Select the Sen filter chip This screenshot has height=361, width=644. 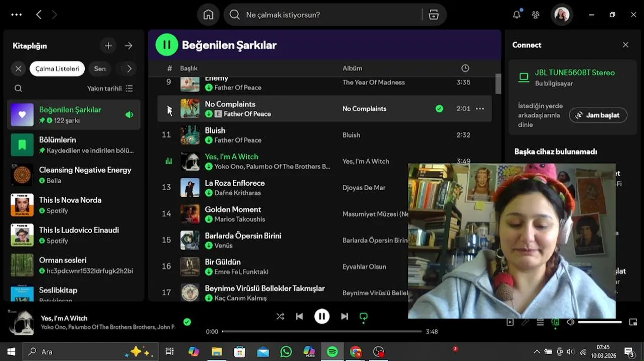(x=100, y=69)
